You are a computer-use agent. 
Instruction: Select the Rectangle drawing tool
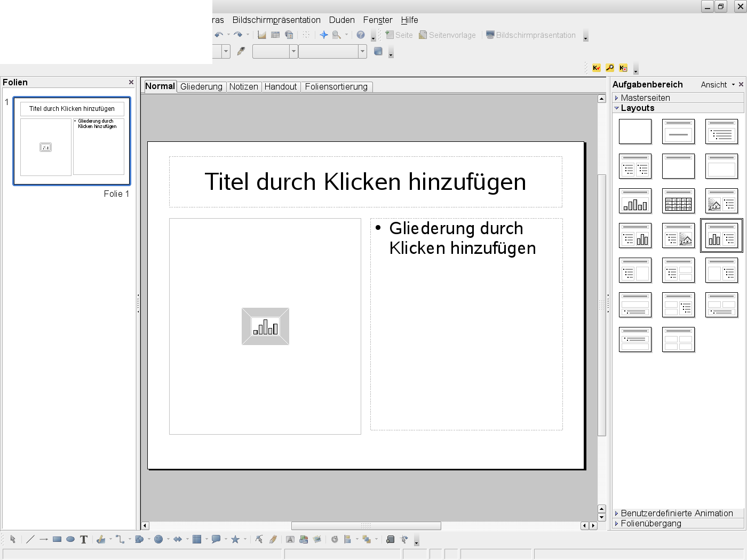click(57, 539)
